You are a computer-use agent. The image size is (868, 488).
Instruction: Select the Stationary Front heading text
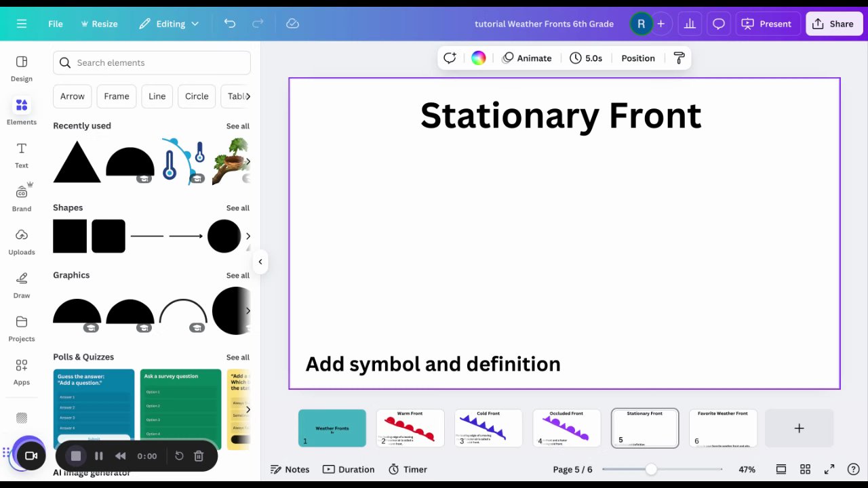click(x=561, y=115)
